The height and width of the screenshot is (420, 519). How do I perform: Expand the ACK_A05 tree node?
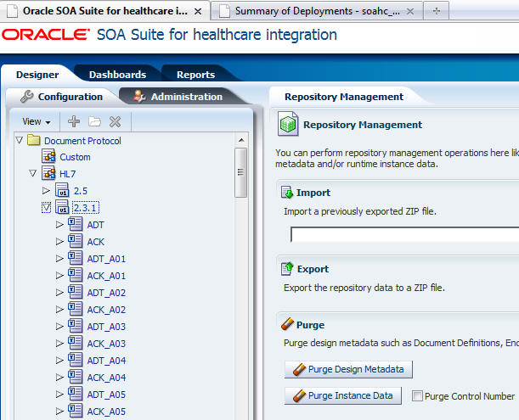click(59, 411)
